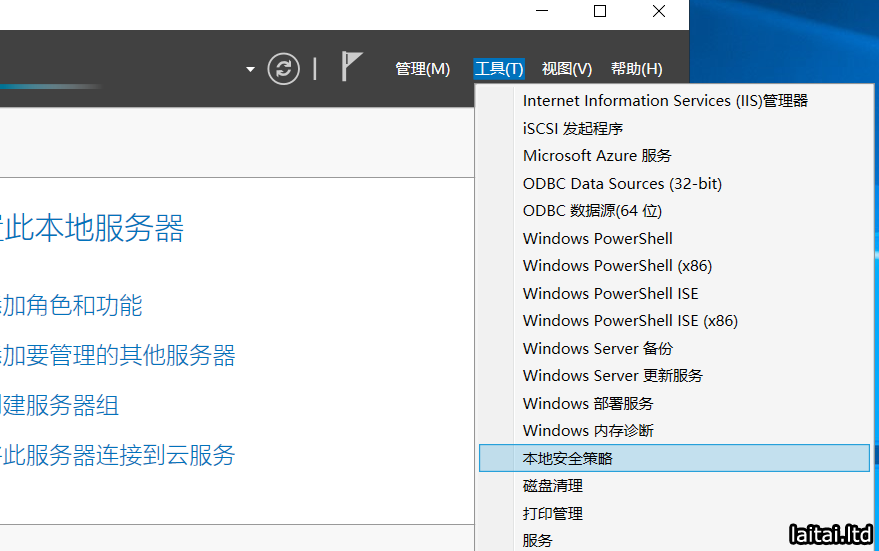Click the 添加角色和功能 link

pos(72,306)
